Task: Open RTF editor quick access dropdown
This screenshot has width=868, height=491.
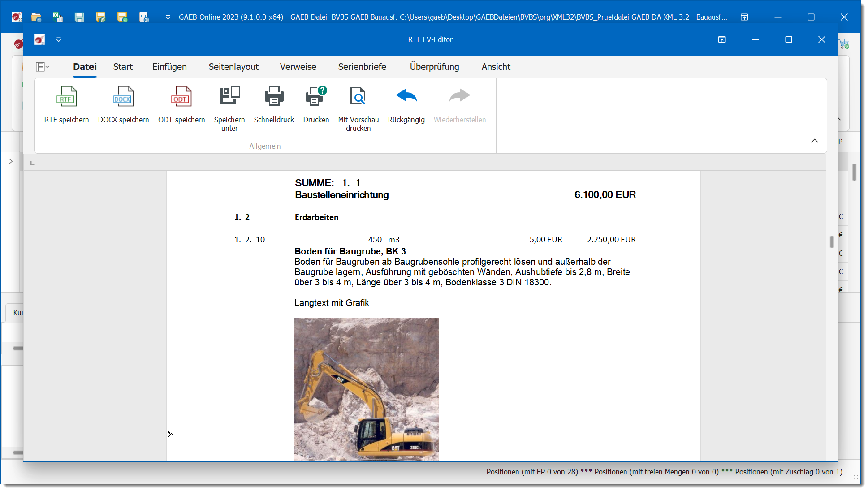Action: [x=59, y=39]
